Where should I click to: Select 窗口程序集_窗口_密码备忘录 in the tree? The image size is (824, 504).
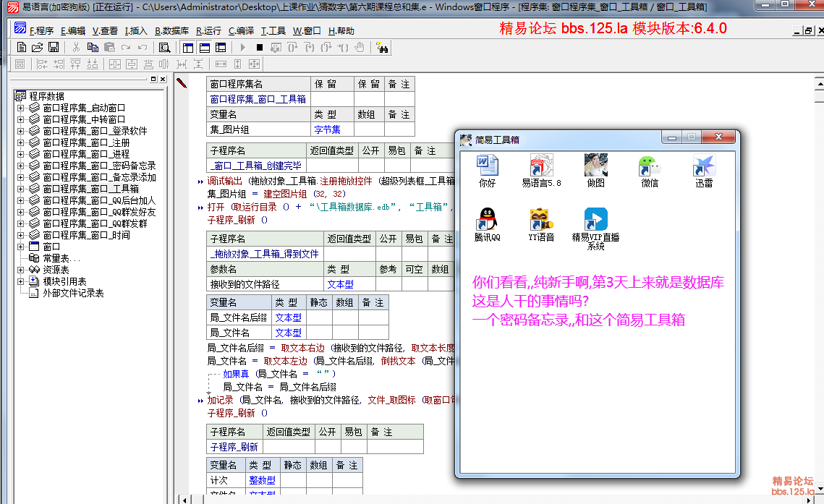tap(98, 166)
